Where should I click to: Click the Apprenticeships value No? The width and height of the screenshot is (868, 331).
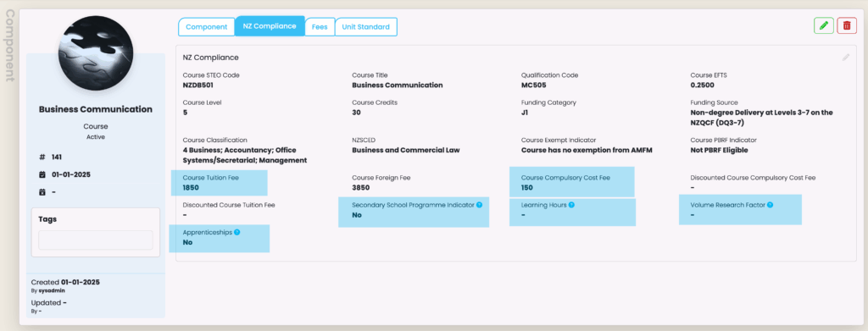187,242
